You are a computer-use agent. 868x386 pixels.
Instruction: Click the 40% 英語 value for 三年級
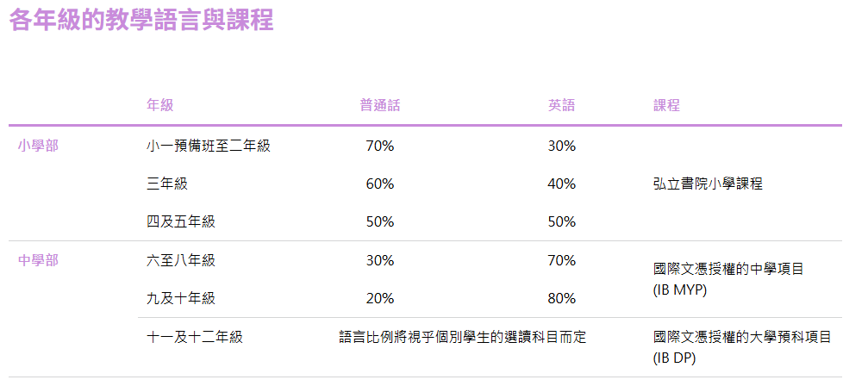click(561, 184)
